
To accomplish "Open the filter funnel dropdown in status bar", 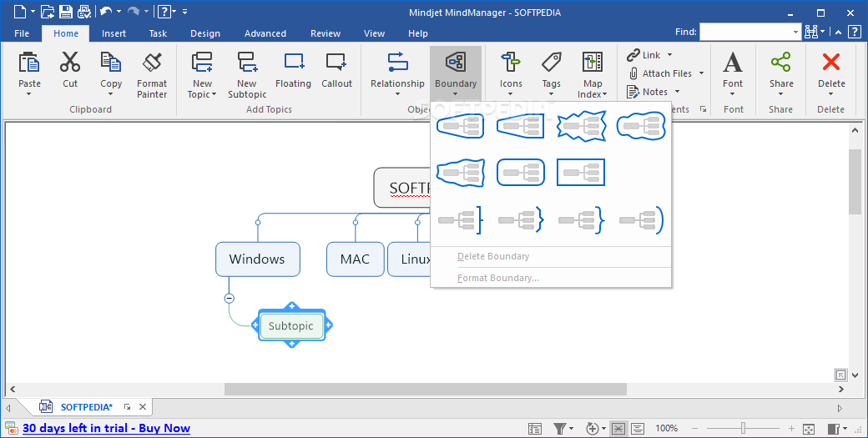I will (x=571, y=429).
